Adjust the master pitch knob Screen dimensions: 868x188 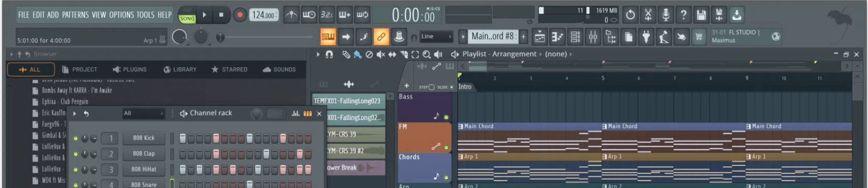click(201, 36)
